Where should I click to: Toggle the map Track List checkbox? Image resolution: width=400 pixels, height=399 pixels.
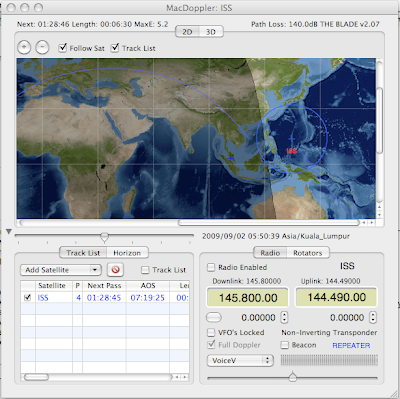click(115, 48)
